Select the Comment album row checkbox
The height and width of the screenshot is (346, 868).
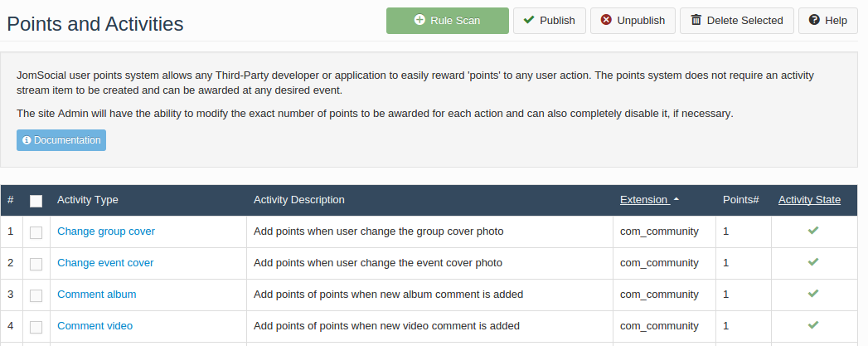[36, 295]
